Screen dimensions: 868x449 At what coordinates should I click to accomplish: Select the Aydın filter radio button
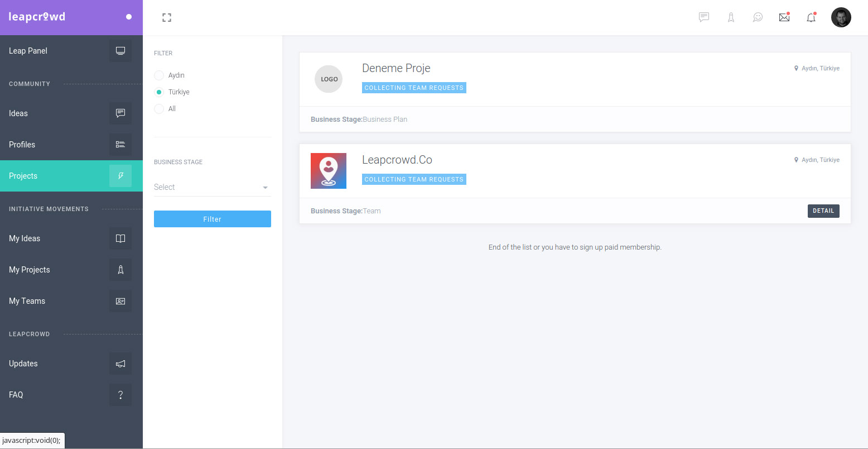pyautogui.click(x=159, y=75)
